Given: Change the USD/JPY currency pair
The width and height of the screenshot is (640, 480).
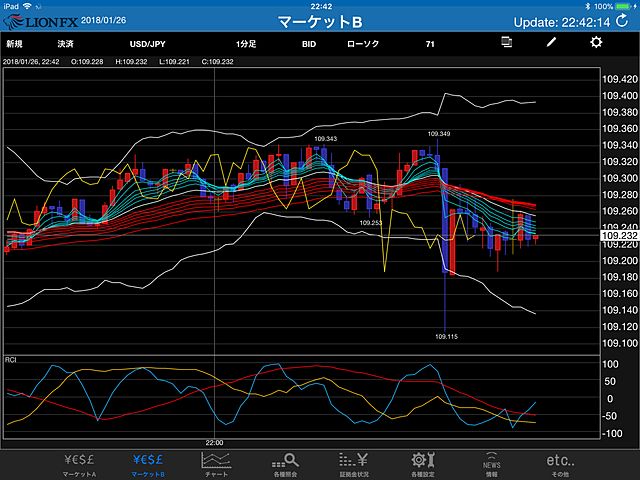Looking at the screenshot, I should click(x=149, y=44).
